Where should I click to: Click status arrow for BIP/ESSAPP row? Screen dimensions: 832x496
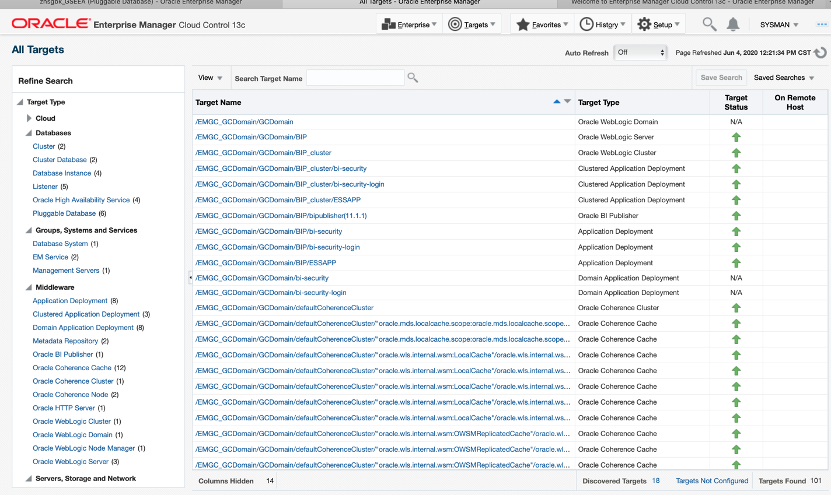pos(736,263)
